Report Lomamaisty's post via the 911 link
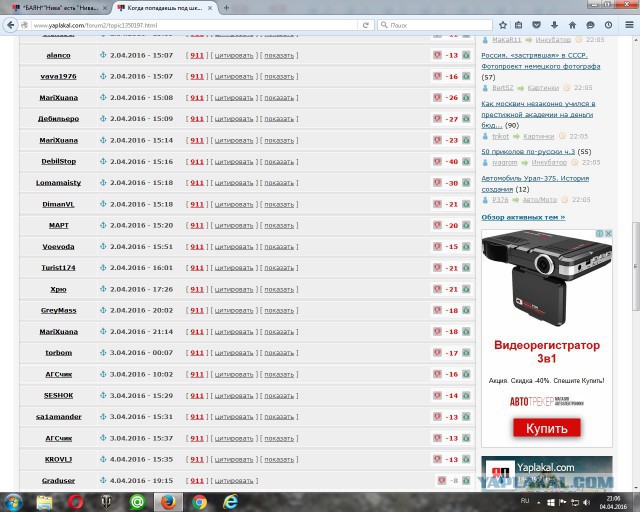 197,183
